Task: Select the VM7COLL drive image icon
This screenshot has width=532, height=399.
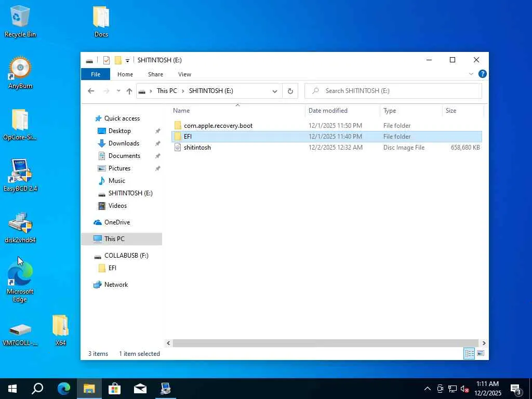Action: [x=20, y=334]
